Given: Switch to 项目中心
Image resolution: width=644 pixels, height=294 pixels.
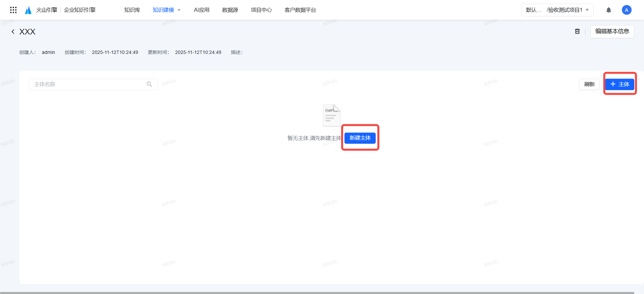Looking at the screenshot, I should tap(261, 10).
